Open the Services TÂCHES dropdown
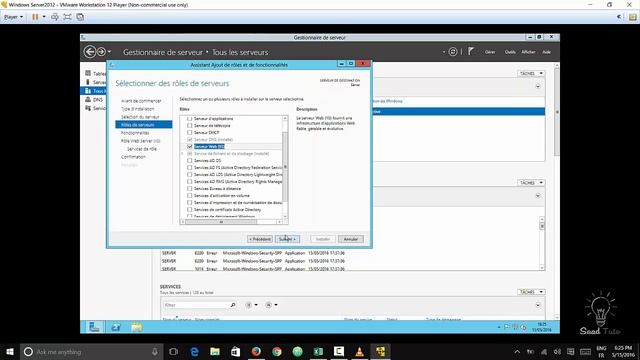640x360 pixels. click(531, 292)
